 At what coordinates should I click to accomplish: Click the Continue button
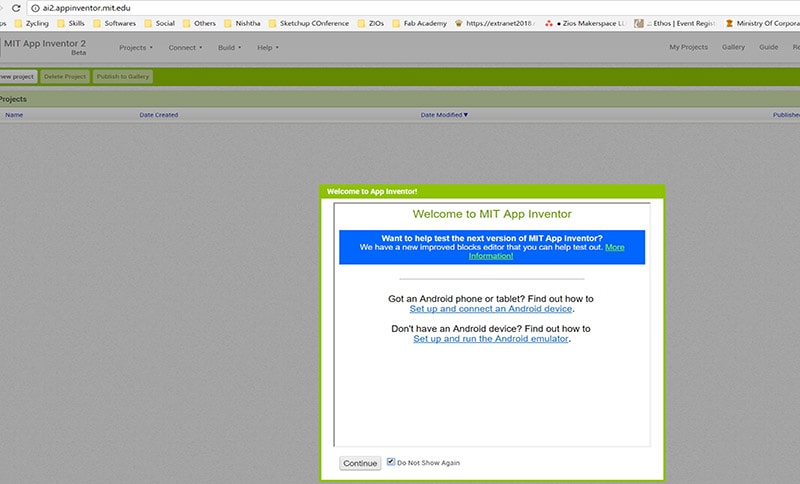tap(360, 463)
